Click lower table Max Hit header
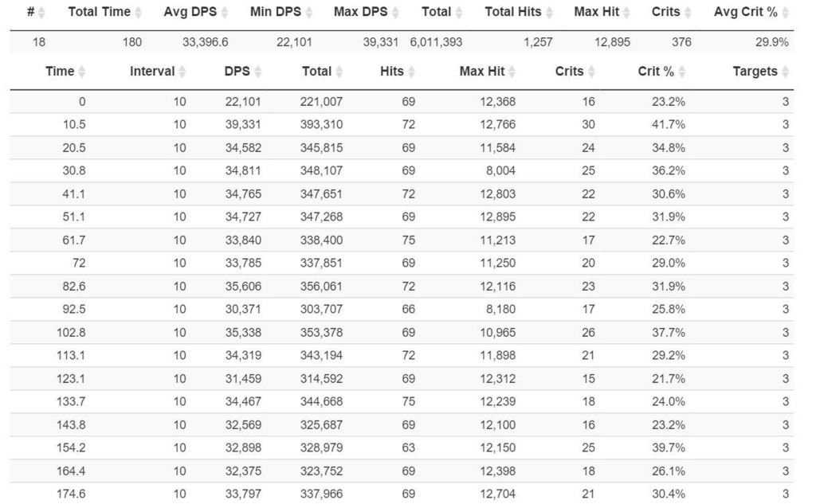Image resolution: width=816 pixels, height=504 pixels. click(482, 72)
